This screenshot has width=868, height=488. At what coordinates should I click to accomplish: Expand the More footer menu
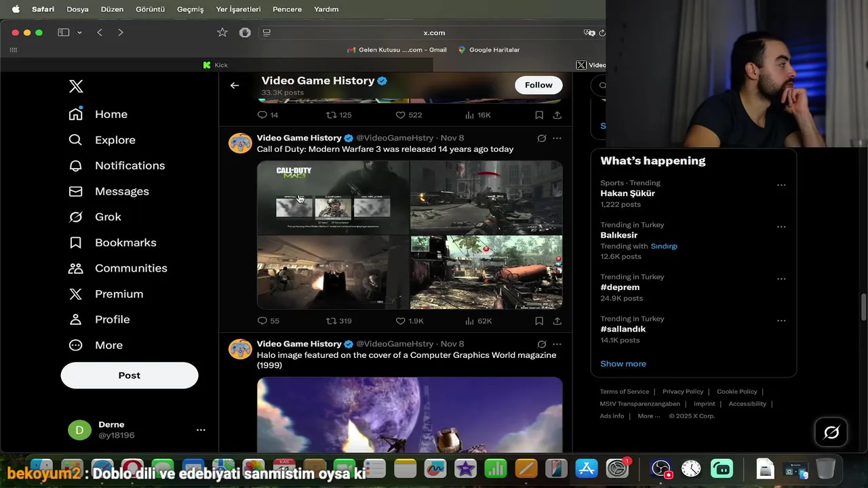click(648, 416)
